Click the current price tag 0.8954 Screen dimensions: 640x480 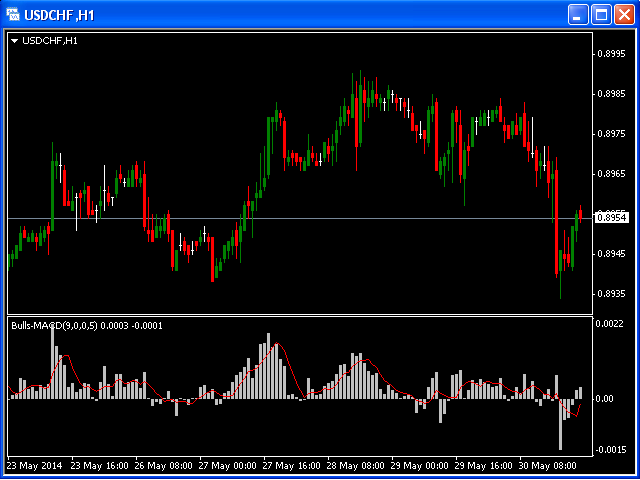pos(611,218)
